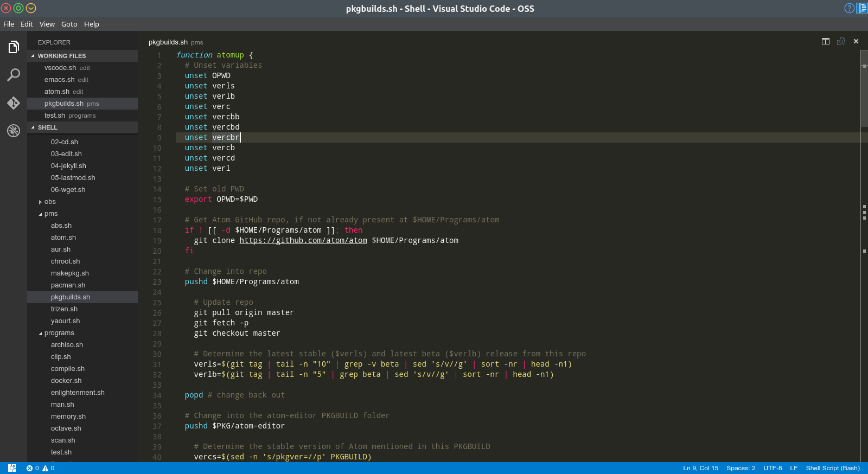Viewport: 868px width, 474px height.
Task: Open the Search view icon
Action: (x=14, y=75)
